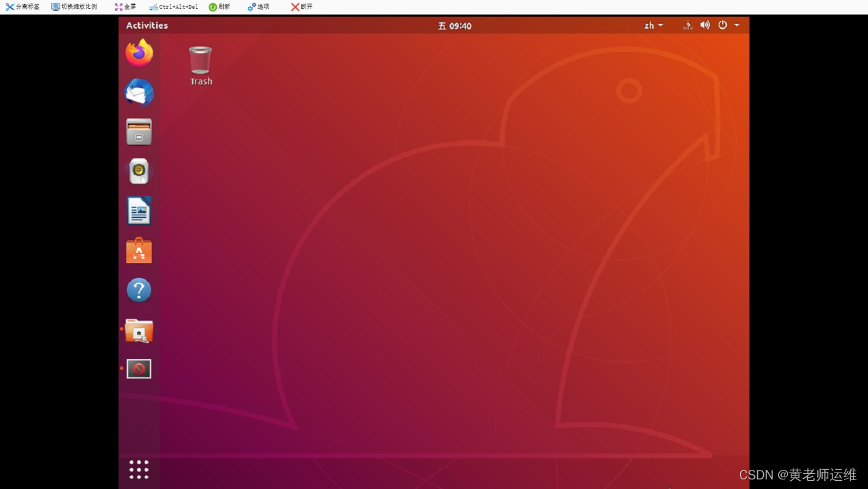Click the volume speaker icon
The image size is (868, 489).
705,25
